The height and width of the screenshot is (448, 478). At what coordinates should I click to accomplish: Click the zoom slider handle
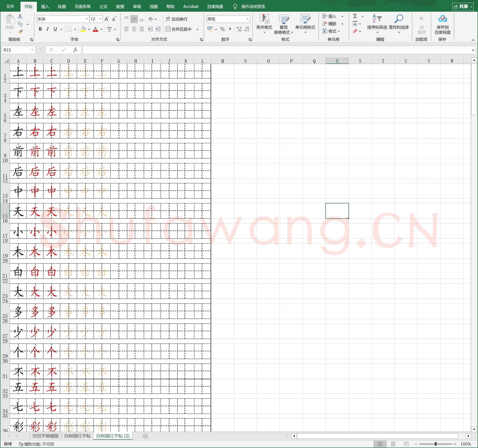point(436,444)
